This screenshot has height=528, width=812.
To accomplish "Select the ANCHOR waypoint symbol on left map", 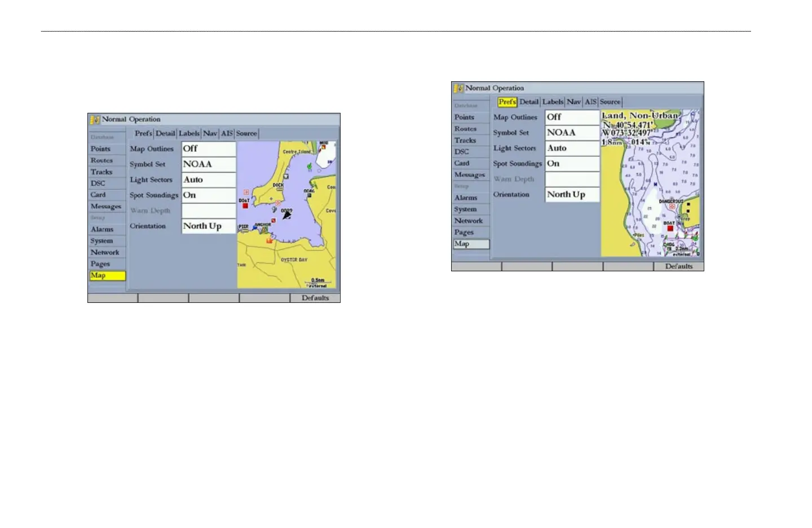I will (x=264, y=230).
